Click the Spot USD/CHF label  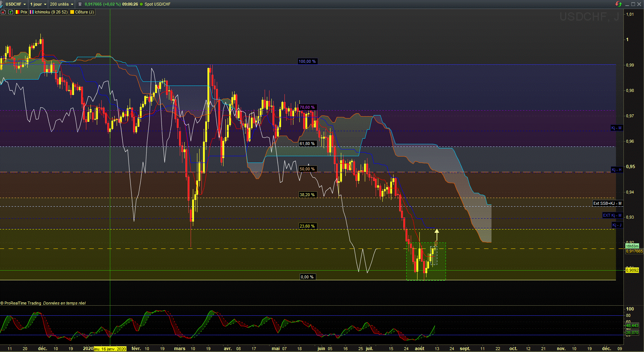click(157, 4)
